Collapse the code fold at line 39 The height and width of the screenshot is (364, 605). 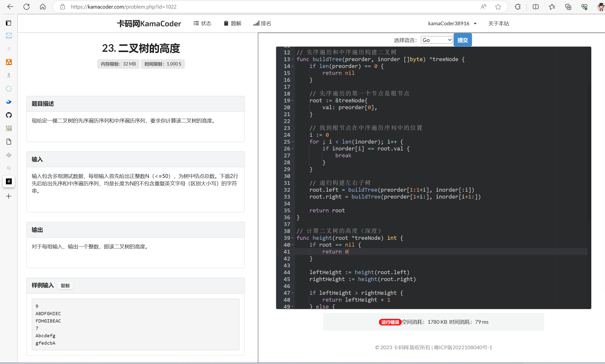[x=292, y=238]
